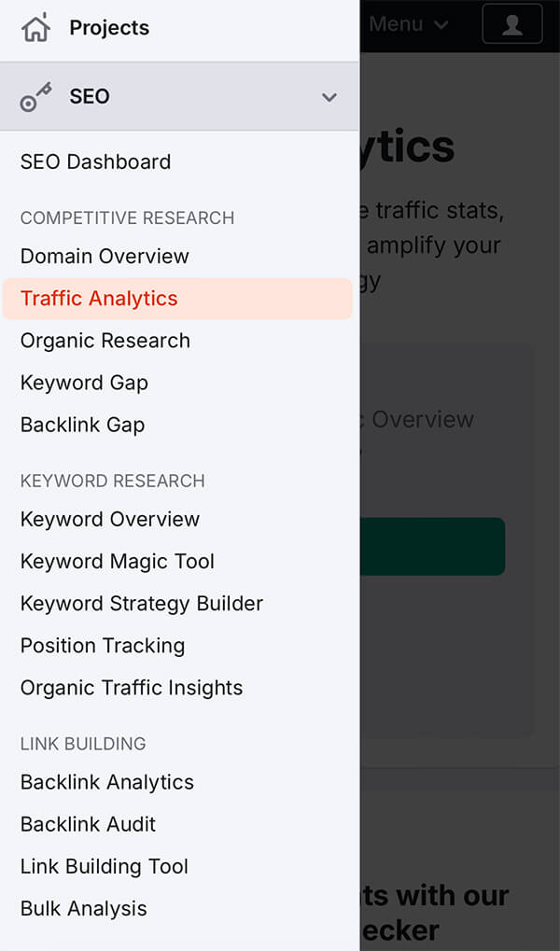Go to Position Tracking

click(103, 645)
